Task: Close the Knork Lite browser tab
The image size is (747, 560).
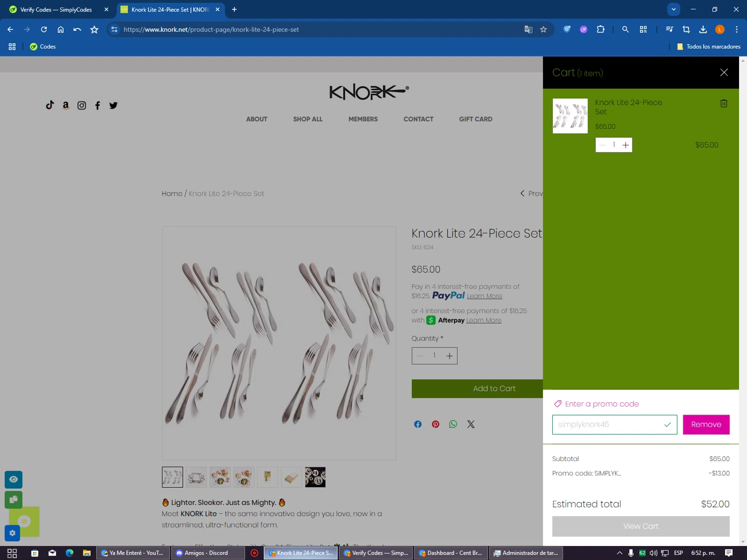Action: 218,9
